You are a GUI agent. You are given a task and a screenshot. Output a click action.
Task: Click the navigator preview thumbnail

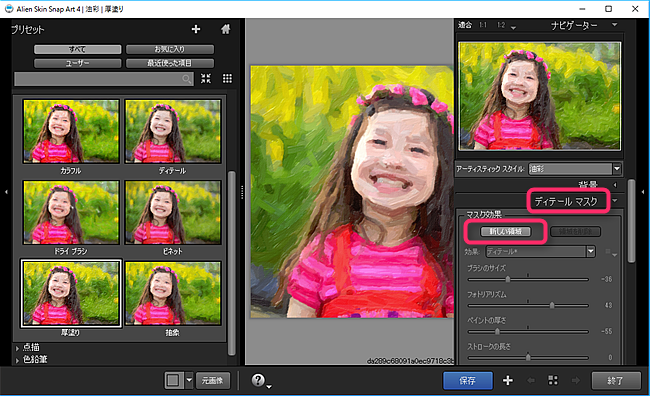[539, 96]
